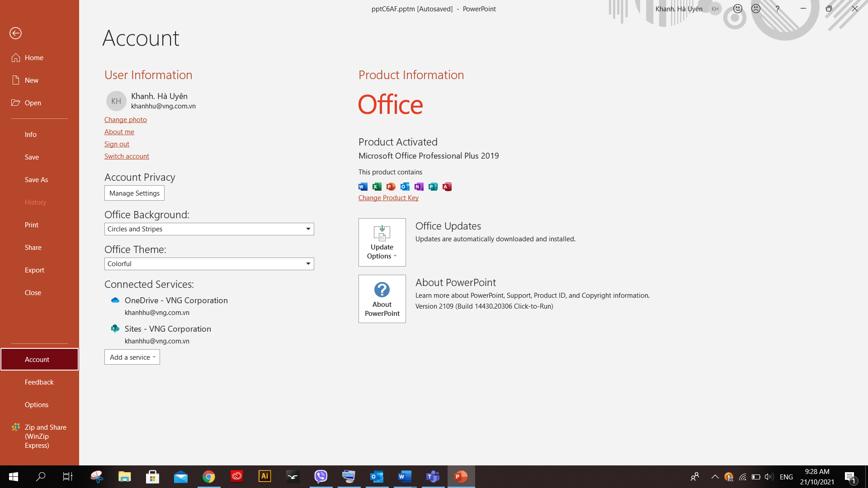
Task: Click OneDrive - VNG Corporation service text
Action: [x=176, y=300]
